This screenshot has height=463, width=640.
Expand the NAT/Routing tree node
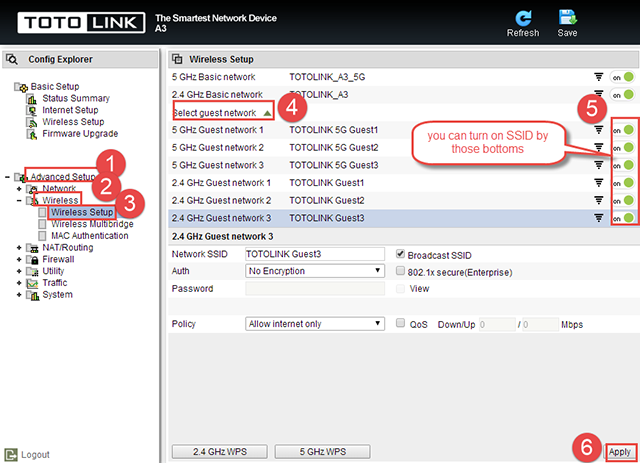19,248
